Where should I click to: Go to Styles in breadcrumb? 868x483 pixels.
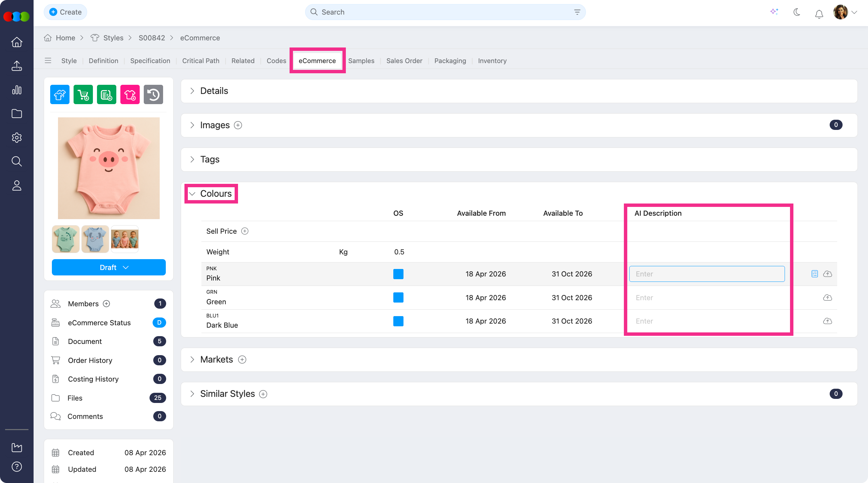(113, 38)
